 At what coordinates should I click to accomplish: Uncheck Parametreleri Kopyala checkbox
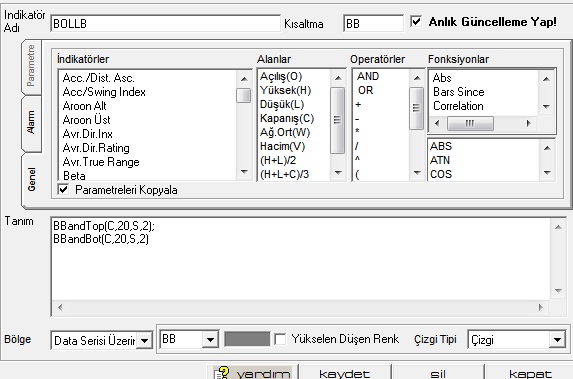tap(63, 189)
